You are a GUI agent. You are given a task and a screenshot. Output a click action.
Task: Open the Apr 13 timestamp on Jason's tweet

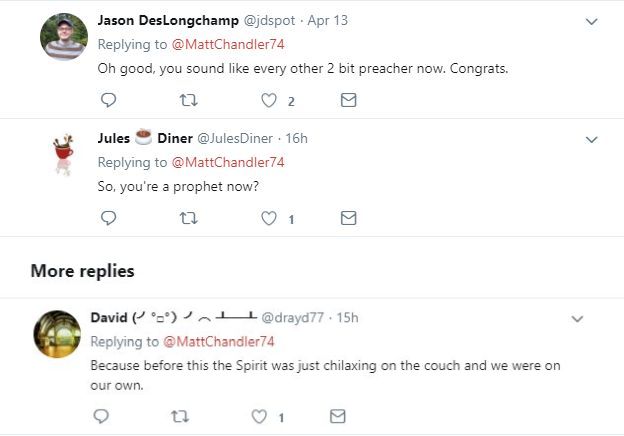[333, 21]
